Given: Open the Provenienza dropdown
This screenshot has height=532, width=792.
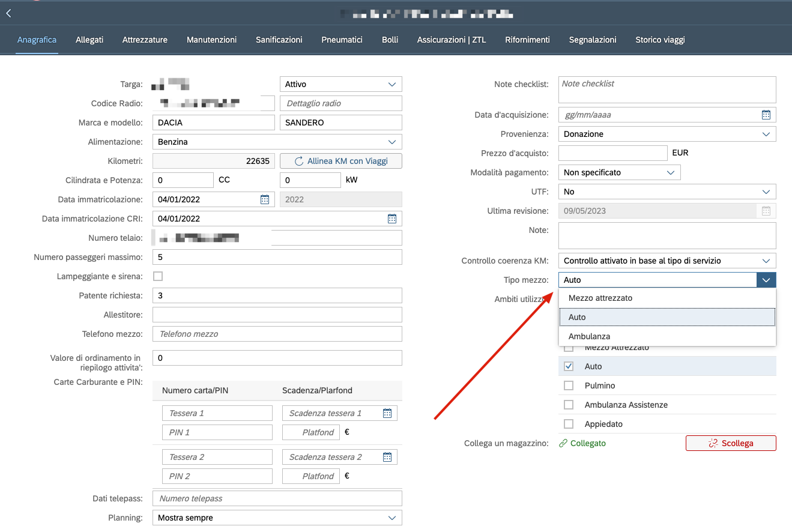Looking at the screenshot, I should [x=766, y=134].
